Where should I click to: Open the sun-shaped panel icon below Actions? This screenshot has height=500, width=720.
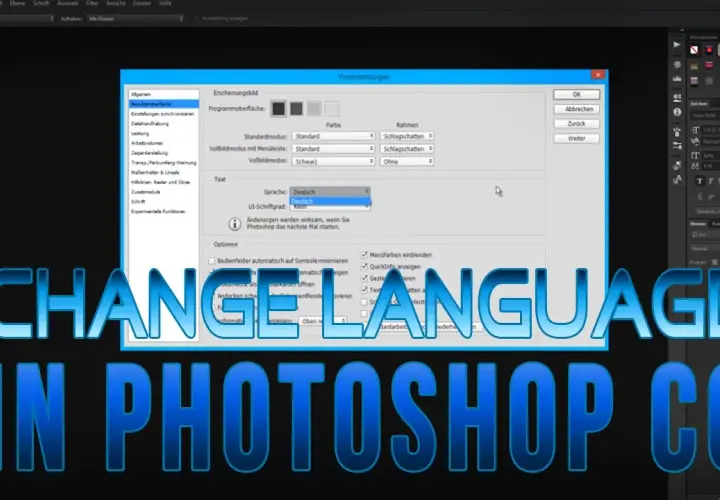click(677, 65)
